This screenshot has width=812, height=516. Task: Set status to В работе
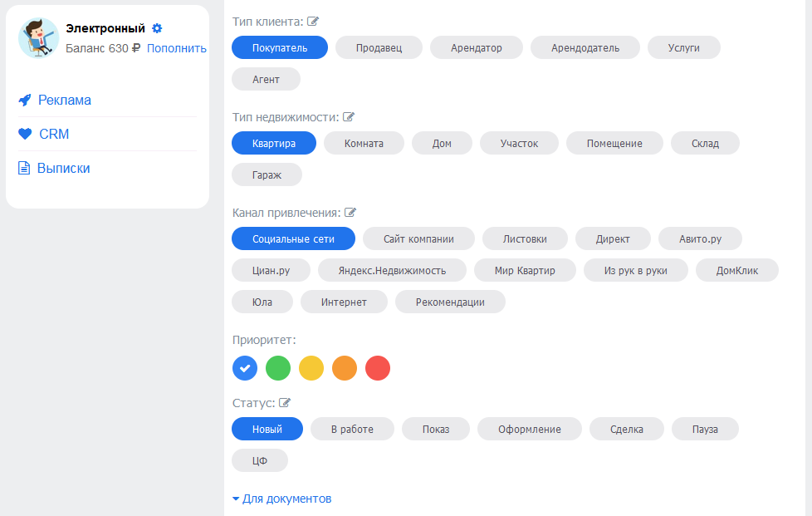coord(352,429)
